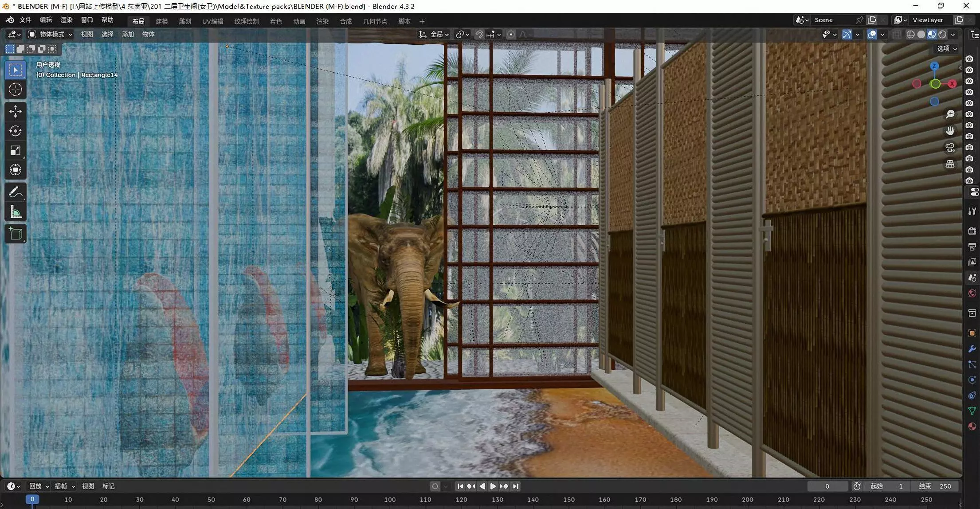Expand the 回放 playback dropdown
Viewport: 980px width, 509px height.
tap(39, 486)
